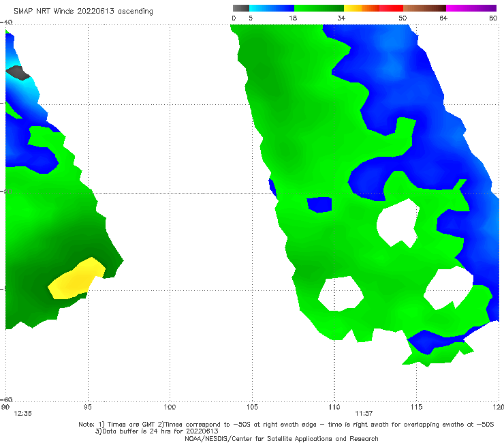Click the latitude label '-60'

[6, 399]
